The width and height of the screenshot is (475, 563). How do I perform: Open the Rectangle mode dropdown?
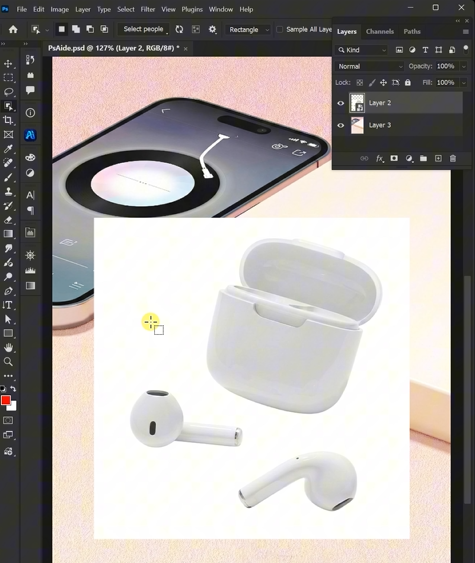pos(248,29)
